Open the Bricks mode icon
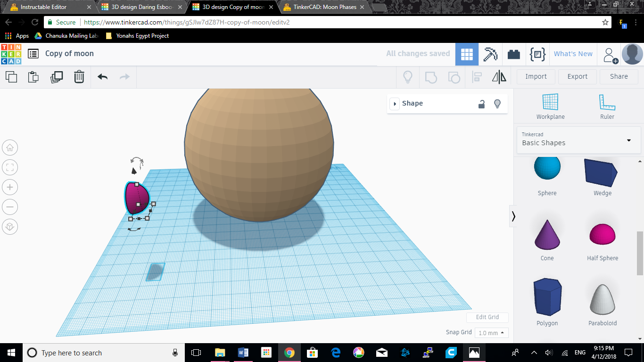The width and height of the screenshot is (644, 362). point(514,54)
